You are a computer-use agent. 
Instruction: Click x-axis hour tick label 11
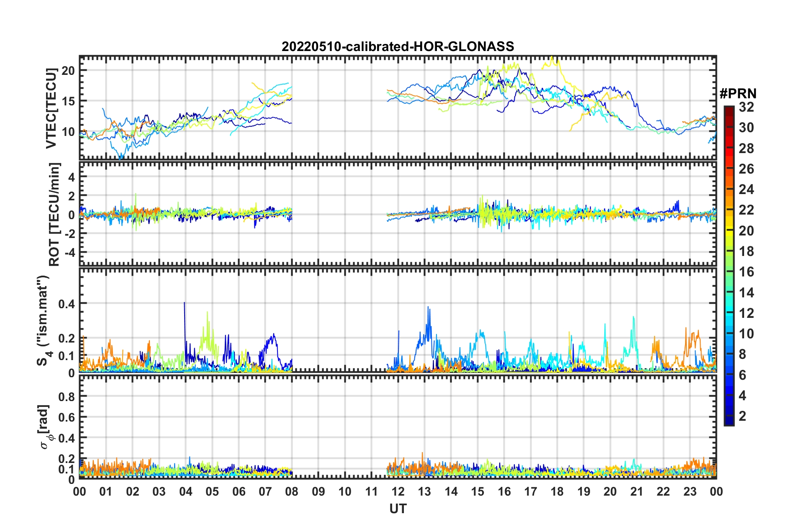[x=371, y=491]
